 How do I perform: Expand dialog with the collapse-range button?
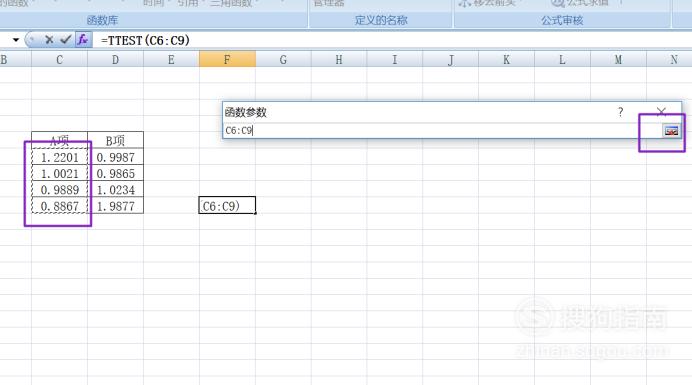pyautogui.click(x=671, y=131)
